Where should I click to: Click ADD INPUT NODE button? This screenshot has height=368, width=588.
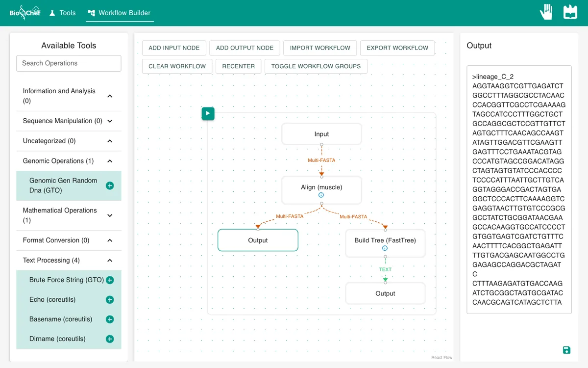click(x=174, y=48)
